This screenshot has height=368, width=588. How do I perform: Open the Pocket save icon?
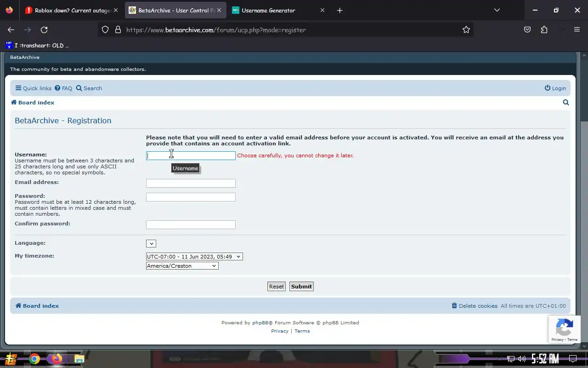[x=527, y=30]
